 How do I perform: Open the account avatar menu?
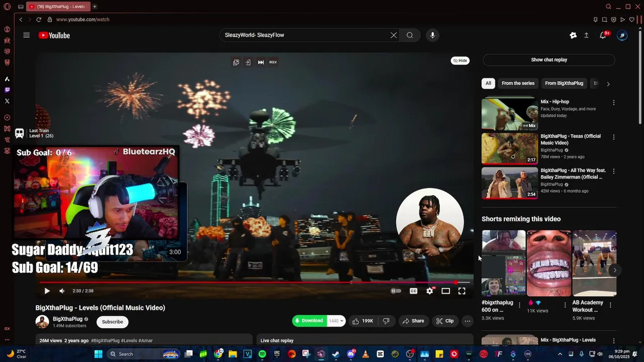tap(622, 35)
